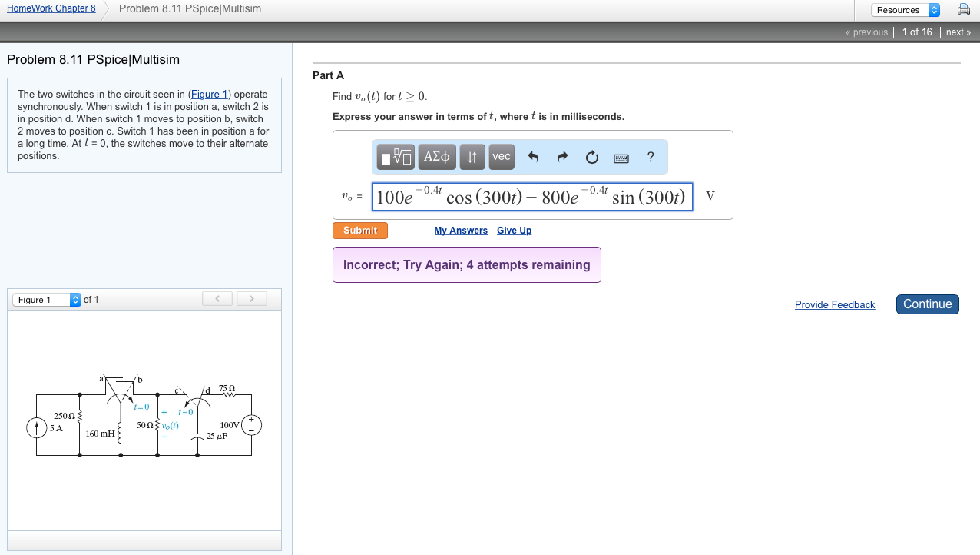Go to next figure using right chevron
The width and height of the screenshot is (980, 555).
pyautogui.click(x=251, y=298)
